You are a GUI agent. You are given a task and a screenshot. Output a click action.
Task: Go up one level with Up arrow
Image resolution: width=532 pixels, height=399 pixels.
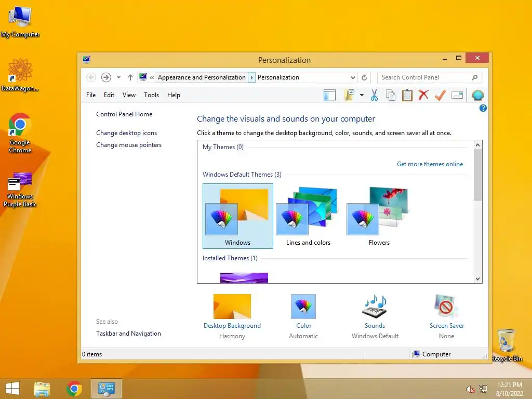[130, 78]
